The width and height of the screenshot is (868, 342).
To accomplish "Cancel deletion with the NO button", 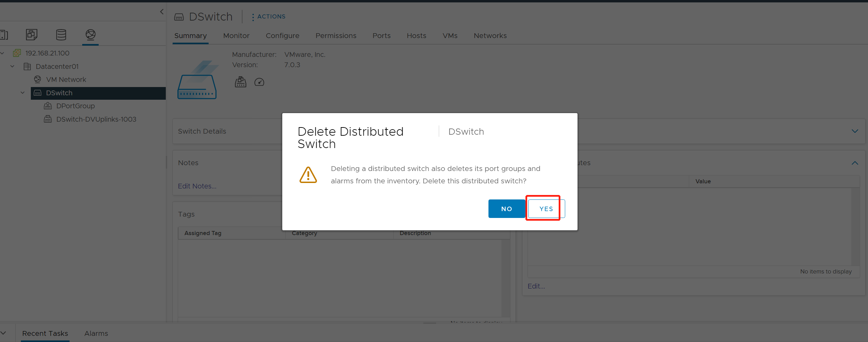I will coord(507,209).
